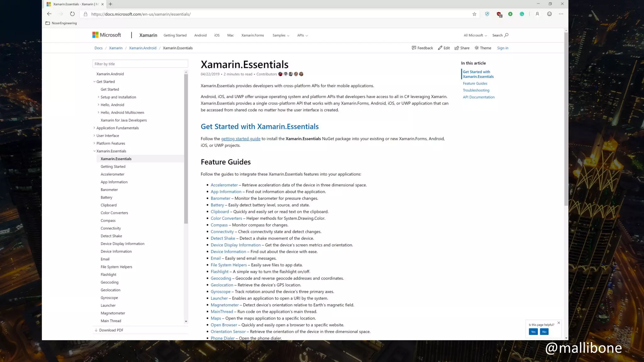644x362 pixels.
Task: Collapse the Get Started tree section
Action: pos(94,82)
